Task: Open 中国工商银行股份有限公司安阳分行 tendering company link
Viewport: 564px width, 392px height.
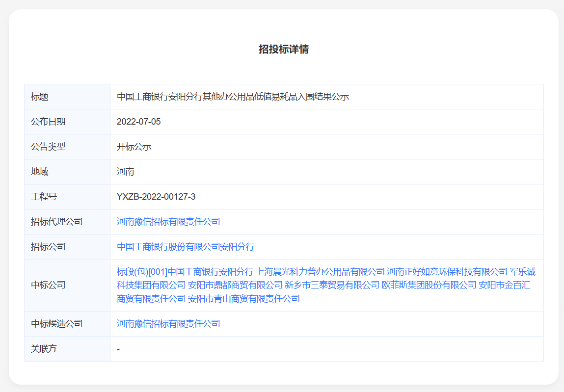Action: point(186,247)
